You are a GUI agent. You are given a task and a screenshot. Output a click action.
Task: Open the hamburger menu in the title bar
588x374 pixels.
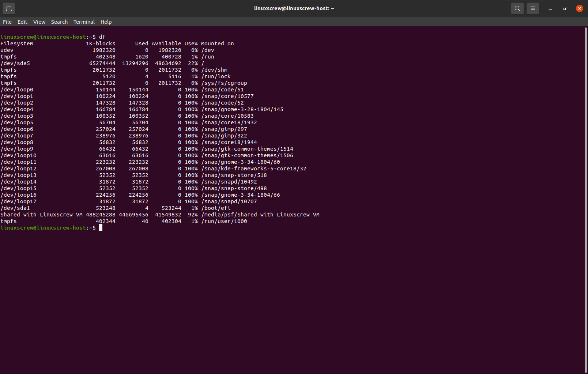(532, 8)
